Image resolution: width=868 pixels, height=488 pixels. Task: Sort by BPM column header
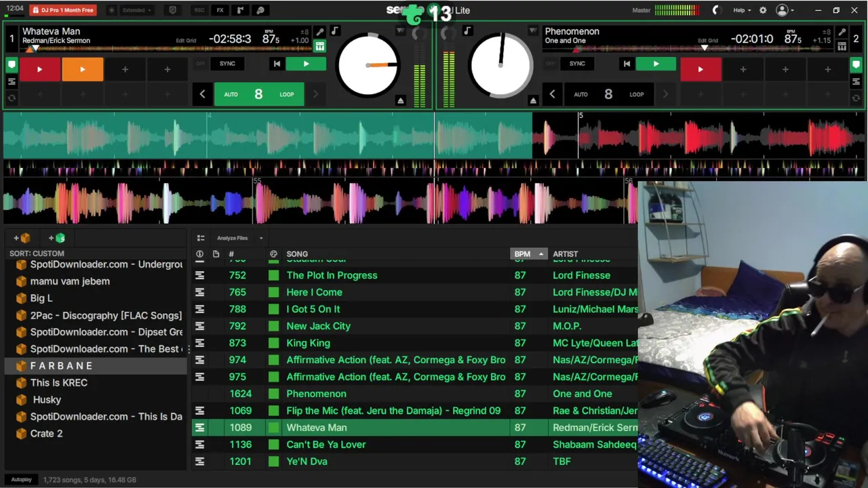coord(528,254)
